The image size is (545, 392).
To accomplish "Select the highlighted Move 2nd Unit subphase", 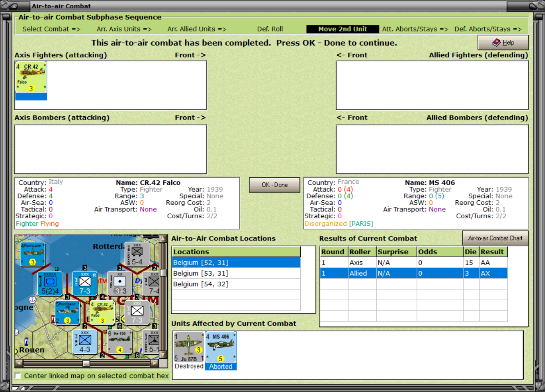I will click(x=343, y=29).
